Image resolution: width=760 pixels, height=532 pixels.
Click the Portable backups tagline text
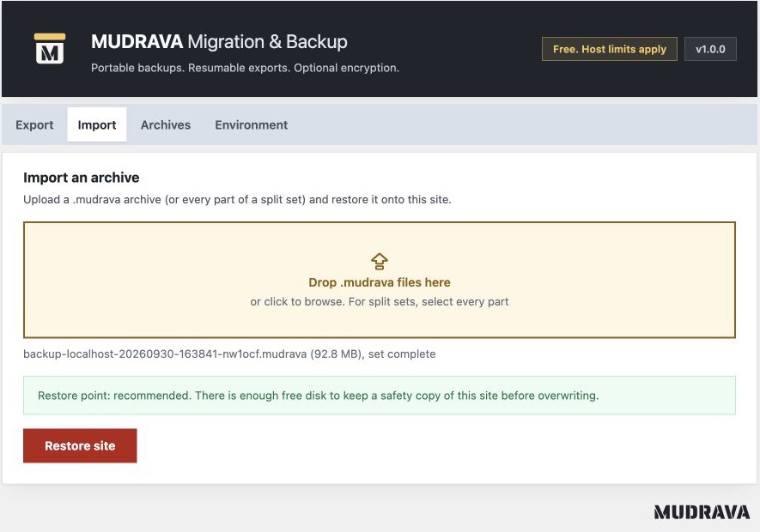point(246,68)
